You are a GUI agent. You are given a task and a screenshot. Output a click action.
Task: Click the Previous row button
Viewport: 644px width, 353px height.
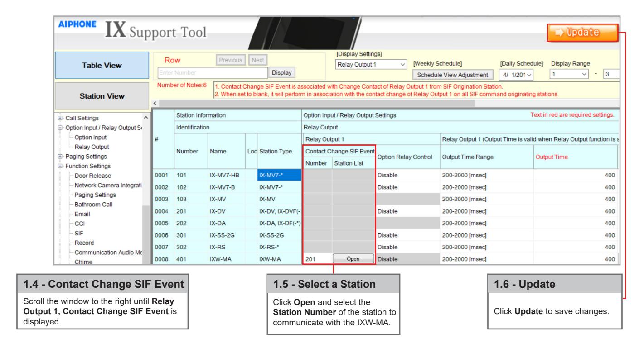click(231, 59)
